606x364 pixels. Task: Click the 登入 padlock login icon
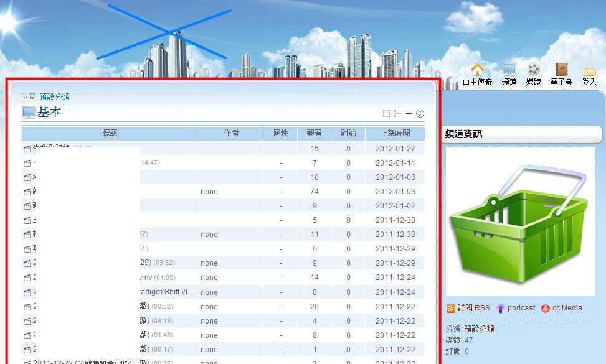589,69
